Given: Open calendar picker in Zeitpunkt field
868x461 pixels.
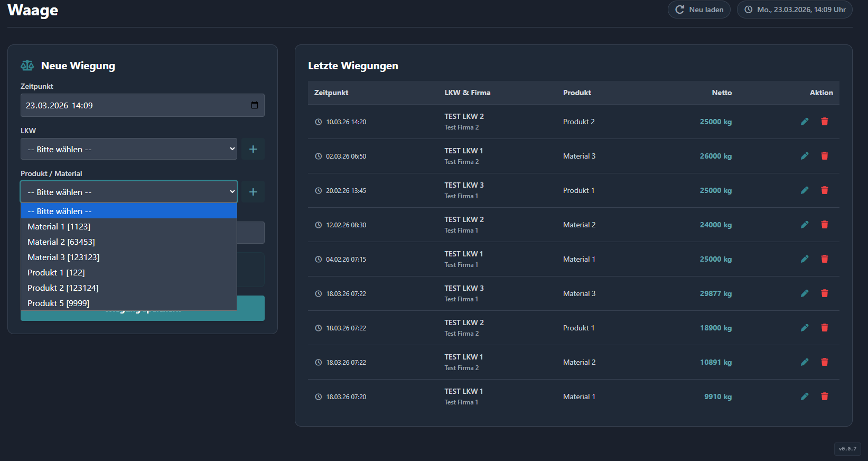Looking at the screenshot, I should [254, 105].
